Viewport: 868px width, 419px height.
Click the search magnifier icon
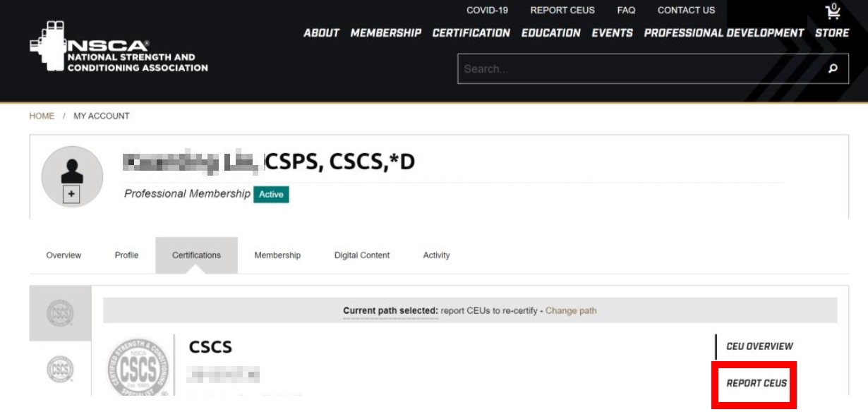point(833,69)
